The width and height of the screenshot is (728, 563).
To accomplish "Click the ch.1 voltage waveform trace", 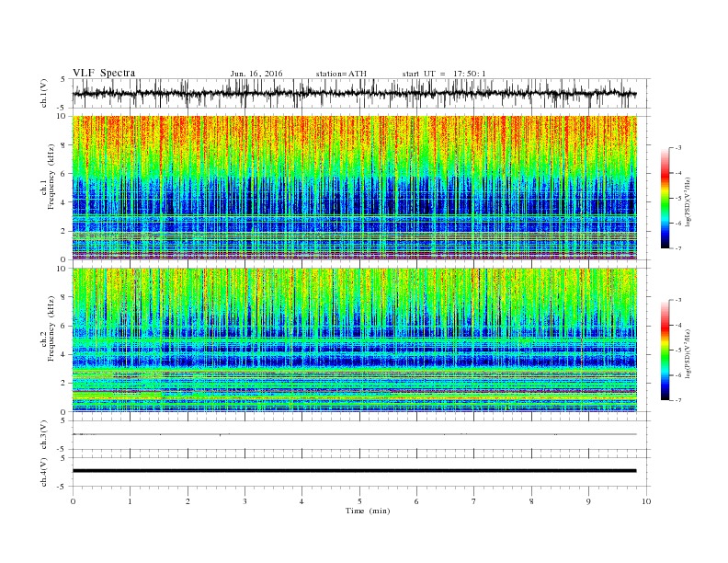I will [x=354, y=93].
